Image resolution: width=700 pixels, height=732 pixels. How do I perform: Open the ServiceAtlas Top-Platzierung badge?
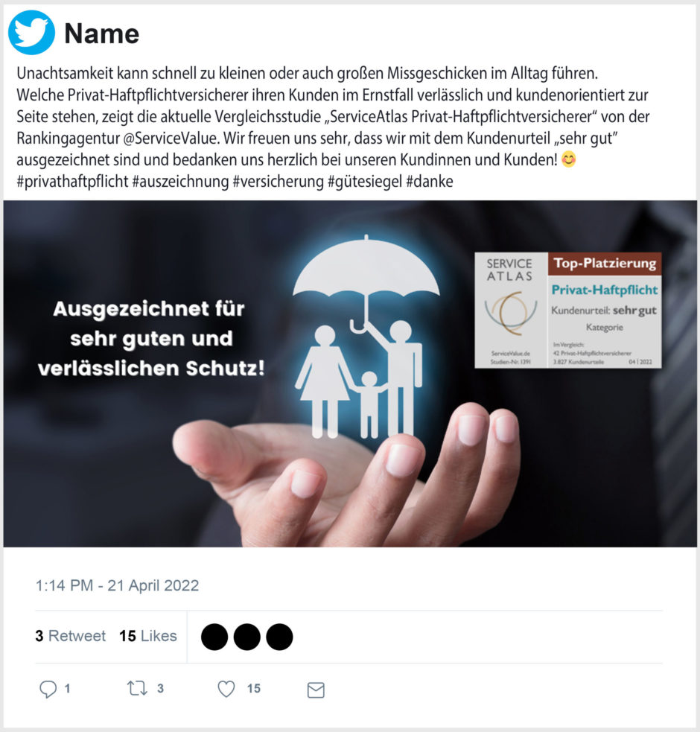pos(568,311)
